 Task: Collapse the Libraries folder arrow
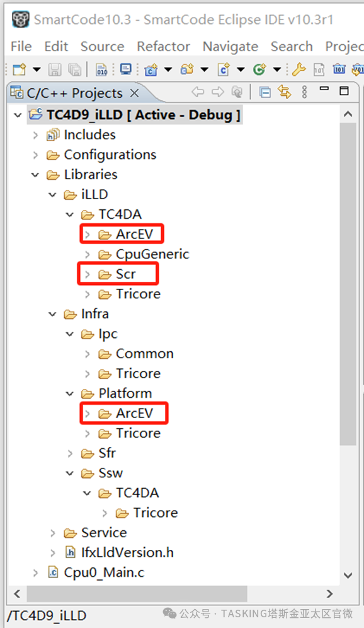coord(35,175)
